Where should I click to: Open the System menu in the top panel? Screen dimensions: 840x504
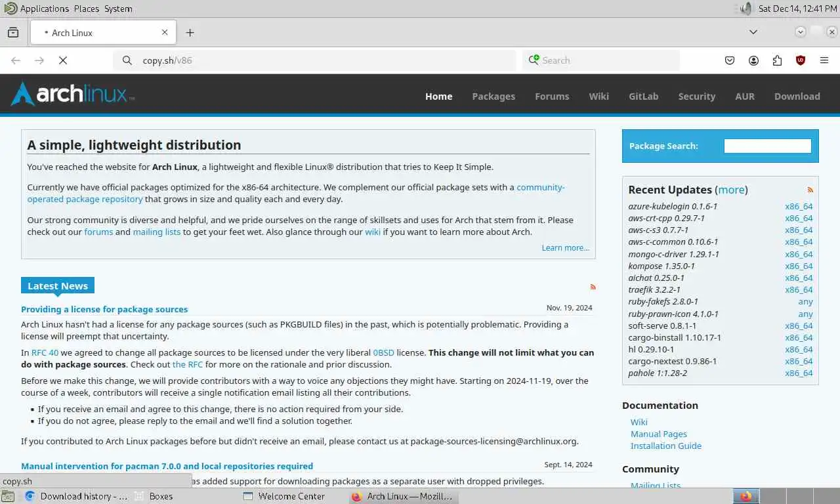(x=118, y=9)
